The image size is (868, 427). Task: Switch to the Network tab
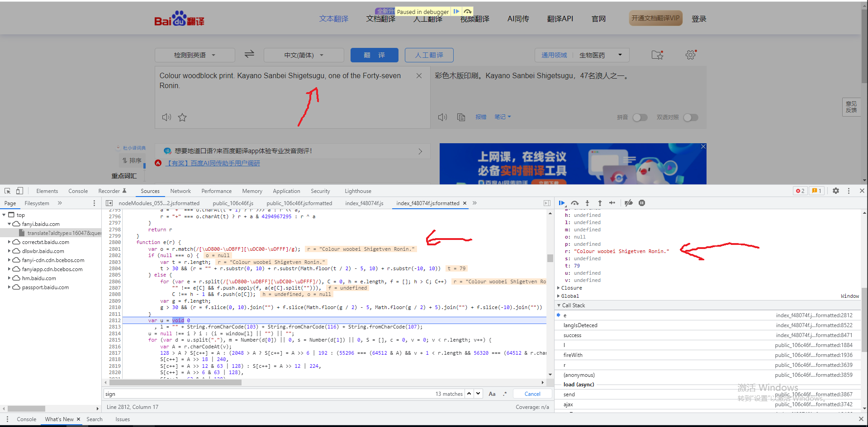(180, 191)
